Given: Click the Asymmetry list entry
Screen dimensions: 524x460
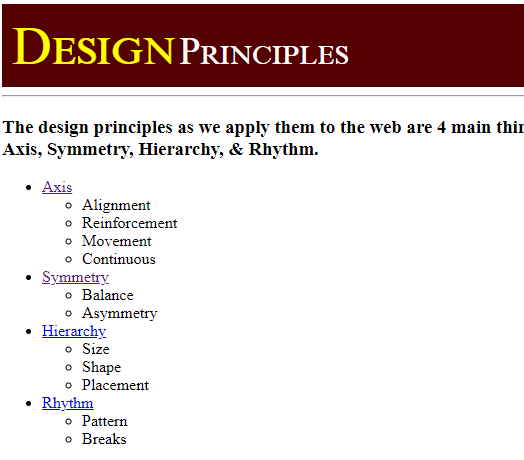Looking at the screenshot, I should click(120, 314).
